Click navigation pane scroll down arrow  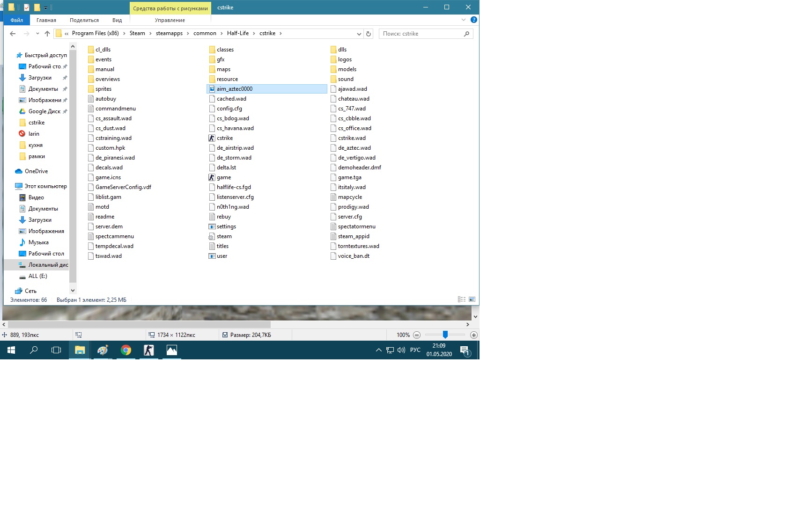point(73,291)
